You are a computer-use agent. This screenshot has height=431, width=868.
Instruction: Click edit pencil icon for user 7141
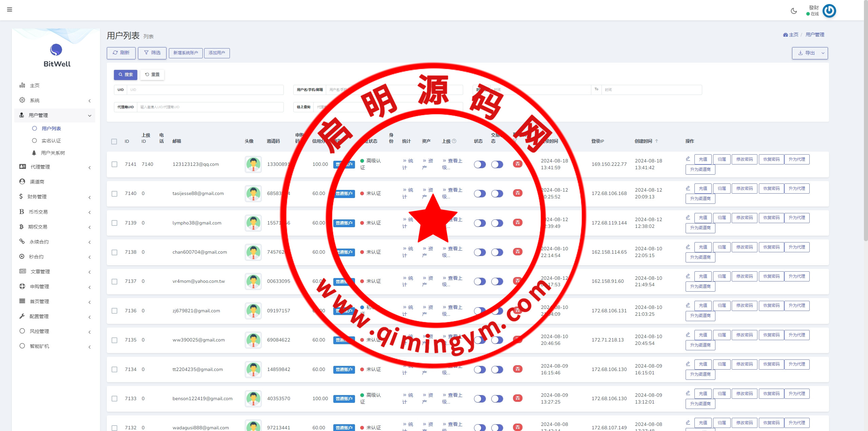click(x=688, y=159)
